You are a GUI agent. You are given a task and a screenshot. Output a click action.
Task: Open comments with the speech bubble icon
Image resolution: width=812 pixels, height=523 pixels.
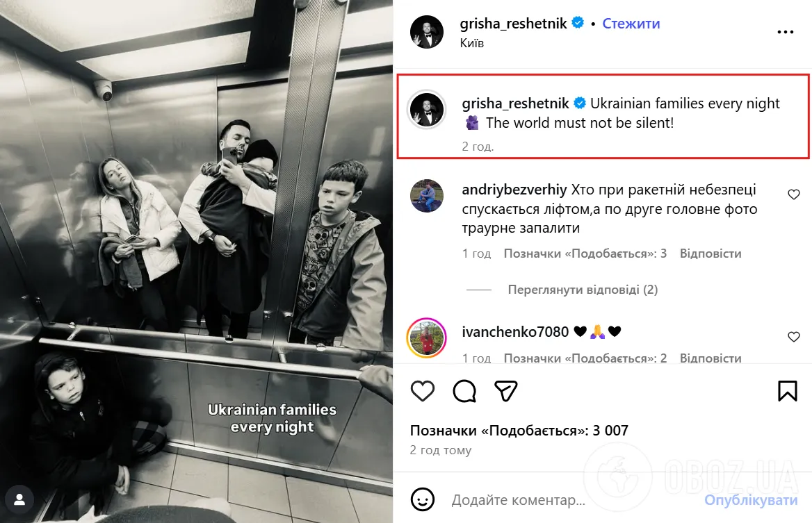coord(464,391)
